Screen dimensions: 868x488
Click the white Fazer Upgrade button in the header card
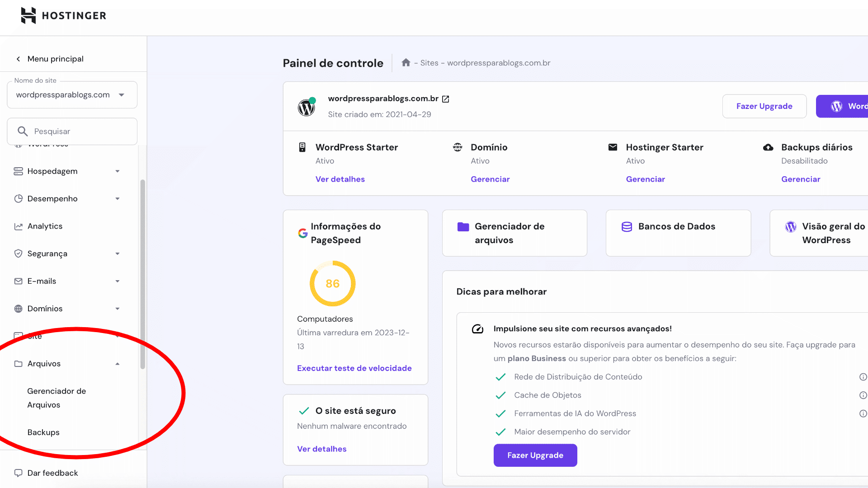(764, 106)
